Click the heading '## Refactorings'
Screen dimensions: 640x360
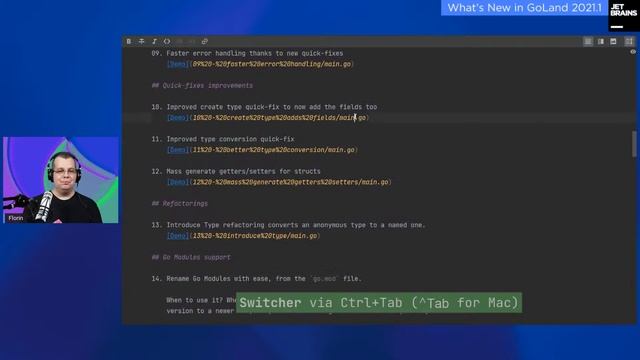pyautogui.click(x=180, y=204)
